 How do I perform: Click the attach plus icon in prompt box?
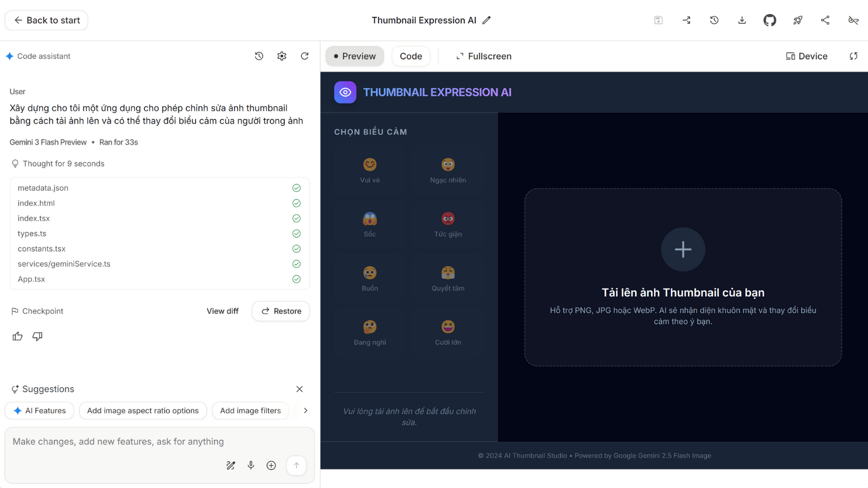coord(271,465)
